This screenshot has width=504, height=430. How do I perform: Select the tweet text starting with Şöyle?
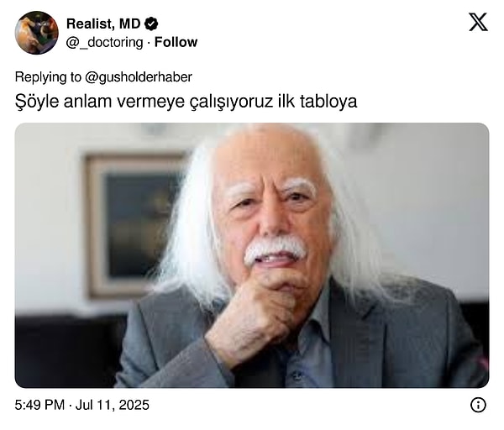(x=186, y=102)
